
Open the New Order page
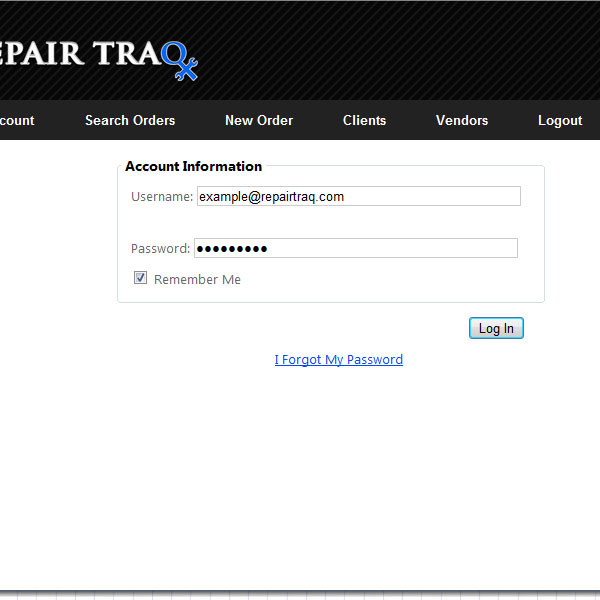(x=259, y=120)
